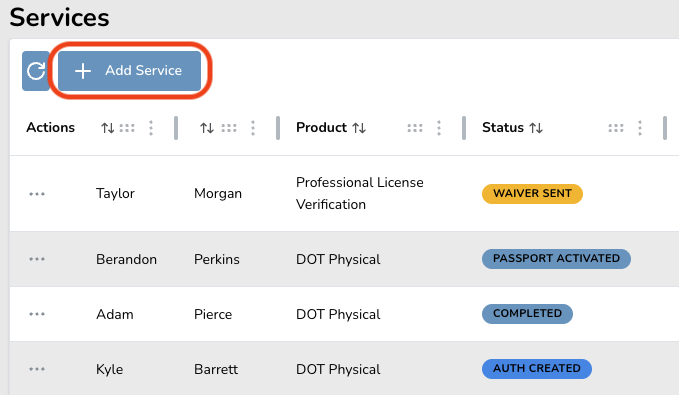Open the last name column kebab menu
Screen dimensions: 679x395
pos(253,128)
